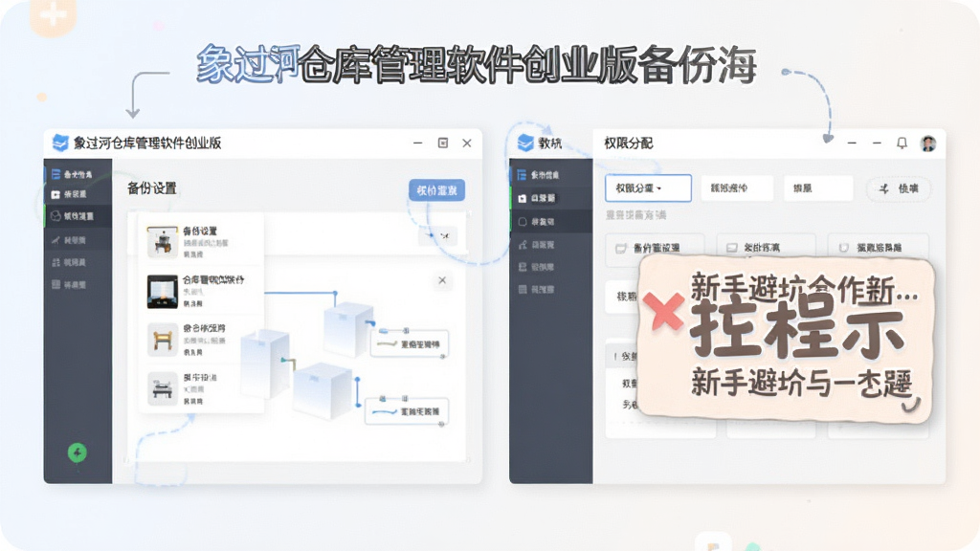The image size is (980, 551).
Task: Click the 权限分配 title text in right window
Action: click(x=628, y=143)
